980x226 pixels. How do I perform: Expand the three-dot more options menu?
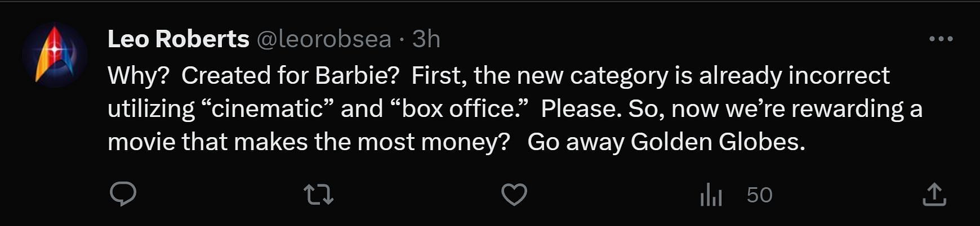coord(941,39)
